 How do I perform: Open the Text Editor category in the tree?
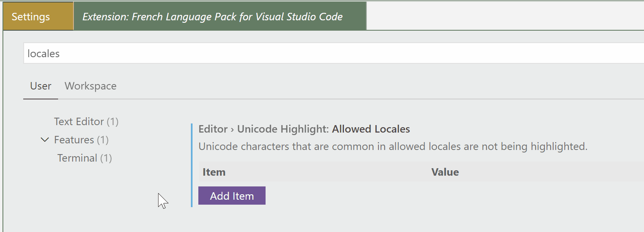point(79,122)
